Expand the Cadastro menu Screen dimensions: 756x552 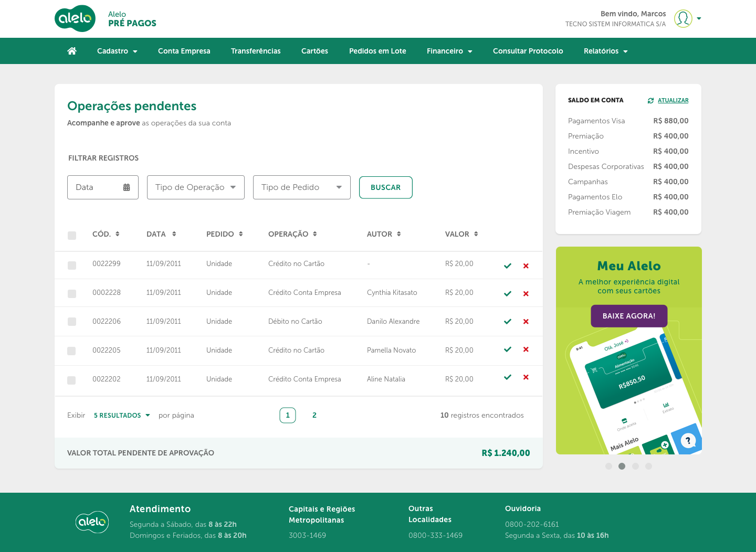(117, 51)
